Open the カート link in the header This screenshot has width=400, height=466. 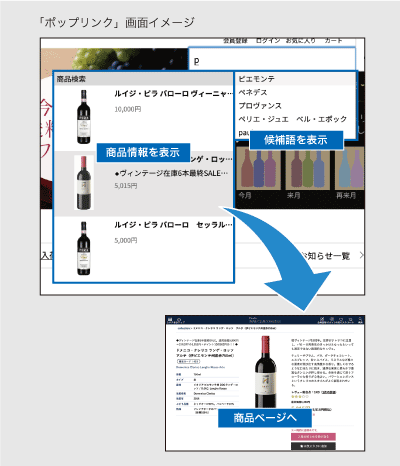pyautogui.click(x=333, y=41)
